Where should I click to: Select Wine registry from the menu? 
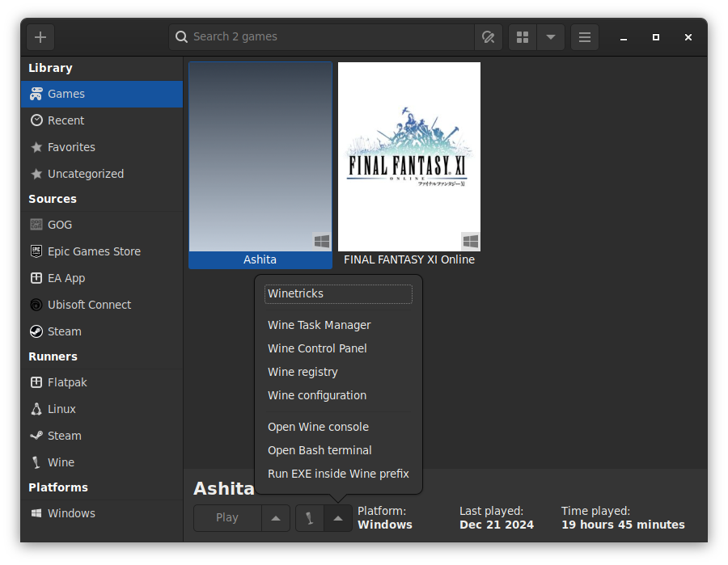pos(303,371)
